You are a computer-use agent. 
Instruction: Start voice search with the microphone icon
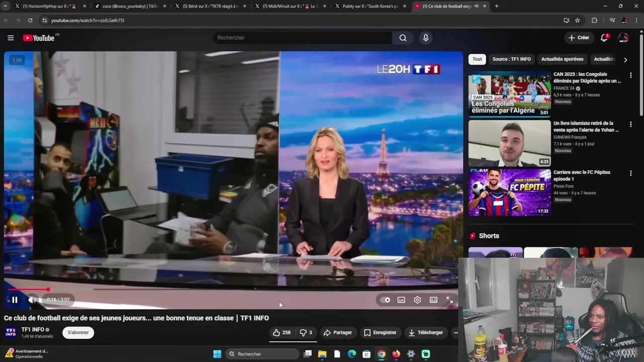[x=426, y=38]
